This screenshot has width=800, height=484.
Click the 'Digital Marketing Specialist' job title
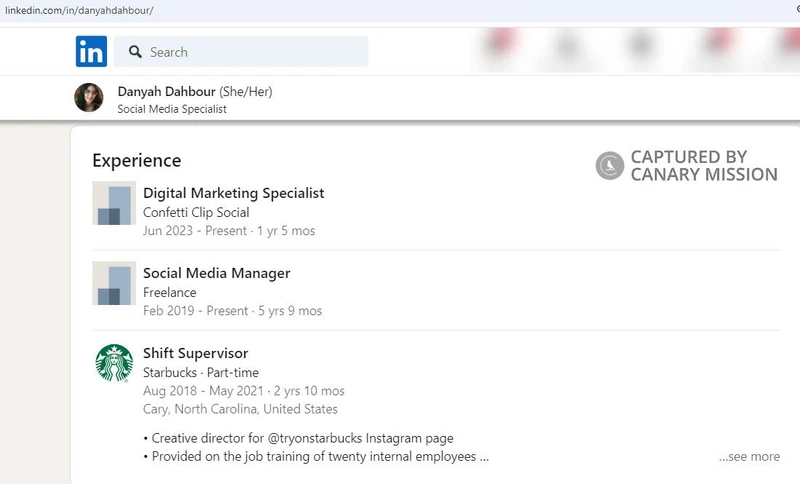pyautogui.click(x=234, y=193)
